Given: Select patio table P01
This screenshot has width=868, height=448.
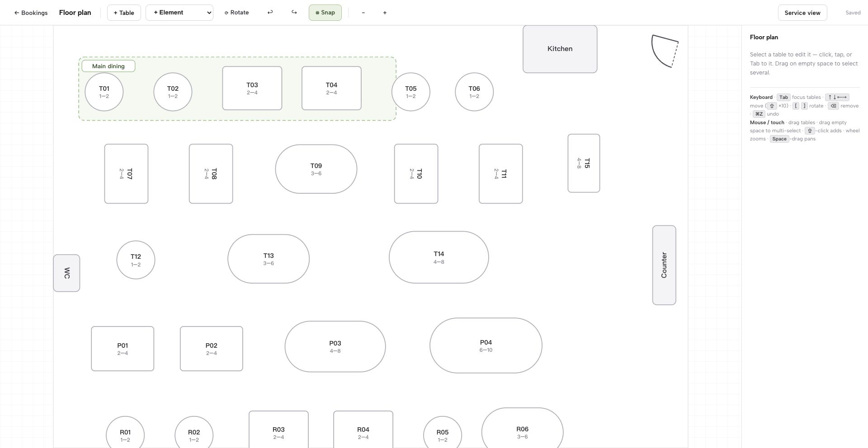Looking at the screenshot, I should pyautogui.click(x=123, y=349).
